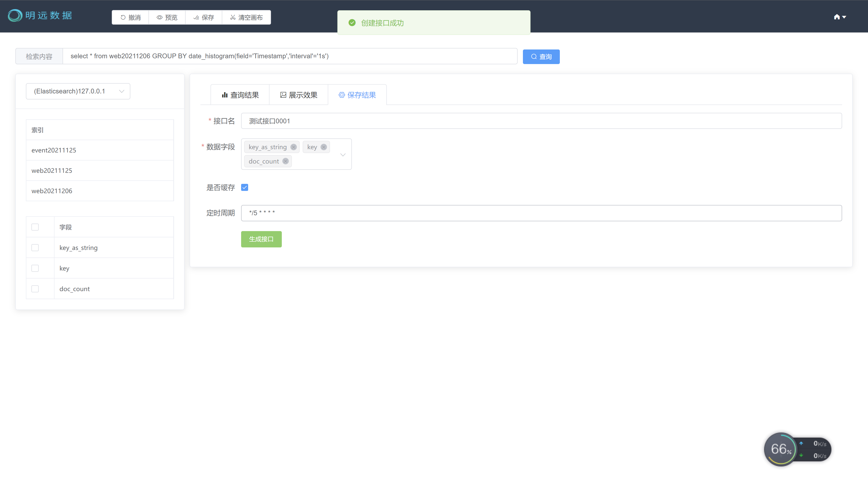Select index web20211206
The width and height of the screenshot is (868, 480).
click(100, 191)
